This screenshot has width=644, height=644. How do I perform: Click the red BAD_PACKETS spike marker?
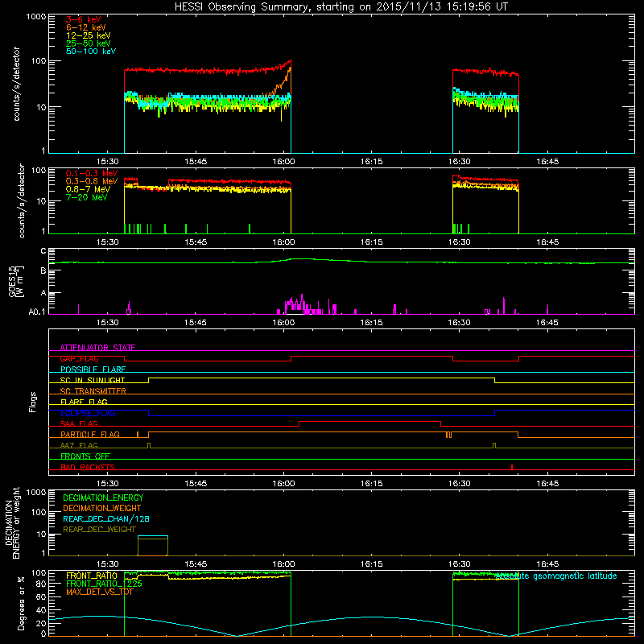coord(512,467)
